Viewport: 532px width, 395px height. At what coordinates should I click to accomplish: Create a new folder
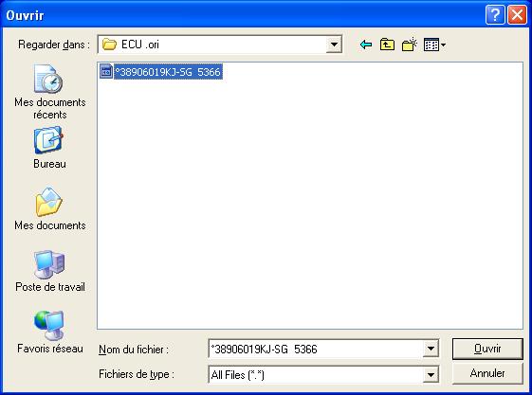coord(410,45)
